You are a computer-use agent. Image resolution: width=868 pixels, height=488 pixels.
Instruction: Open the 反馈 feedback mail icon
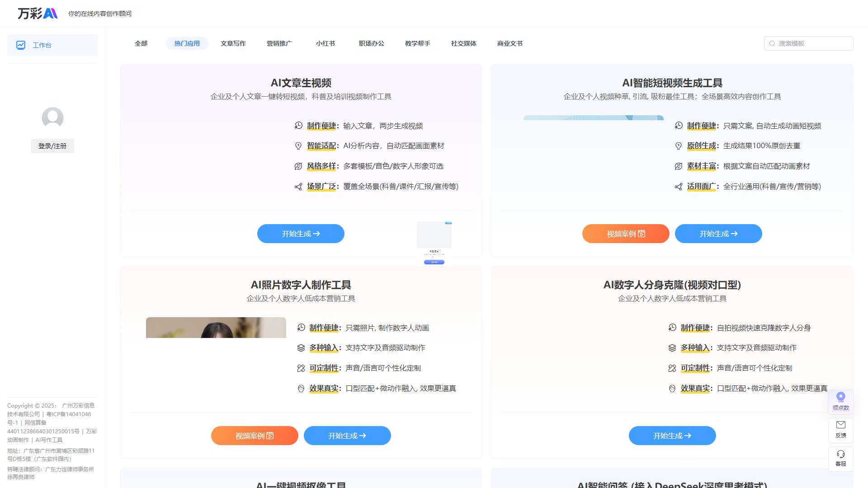(841, 425)
